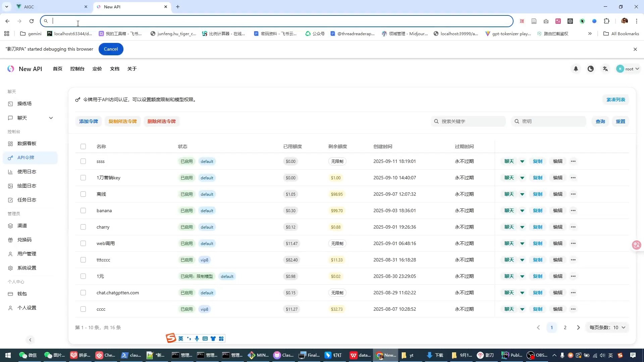This screenshot has height=362, width=644.
Task: Open chat dropdown arrow for tttcccc row
Action: coord(522,260)
